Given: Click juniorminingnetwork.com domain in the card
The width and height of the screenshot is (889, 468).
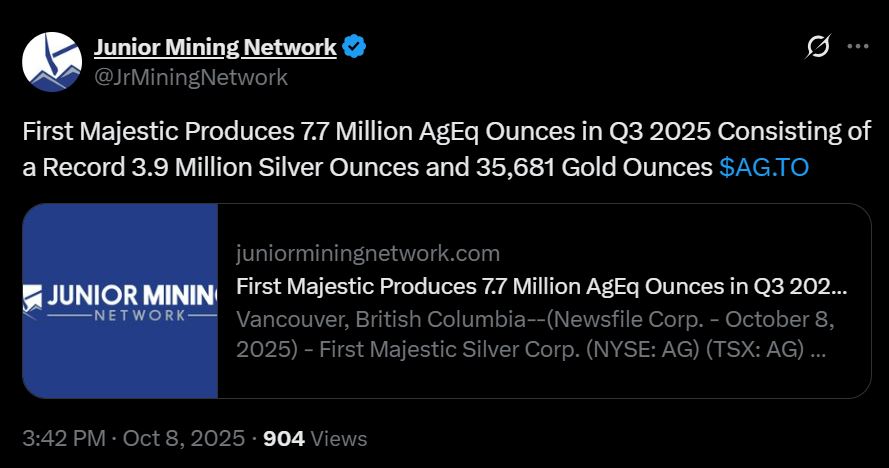Looking at the screenshot, I should click(x=368, y=253).
